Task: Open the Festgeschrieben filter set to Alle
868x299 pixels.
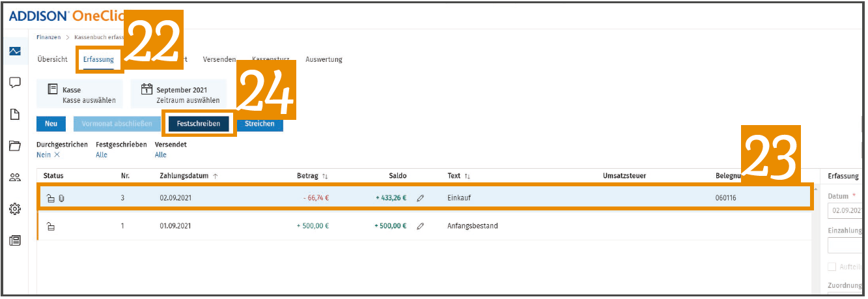Action: click(102, 155)
